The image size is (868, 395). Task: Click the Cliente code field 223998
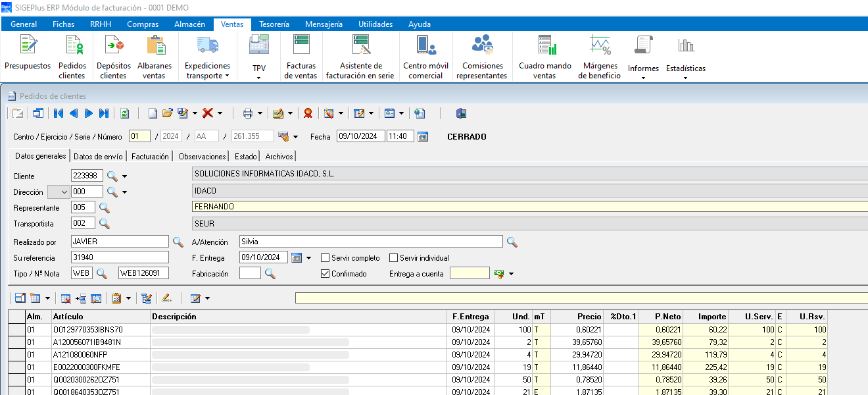click(x=87, y=176)
